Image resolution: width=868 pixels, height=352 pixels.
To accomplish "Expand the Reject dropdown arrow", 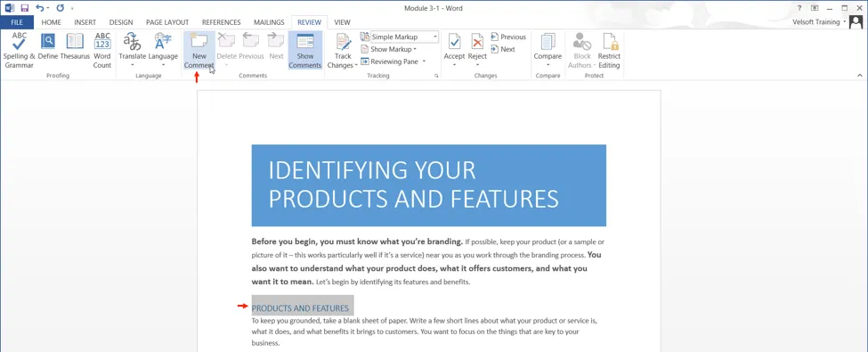I will 477,65.
